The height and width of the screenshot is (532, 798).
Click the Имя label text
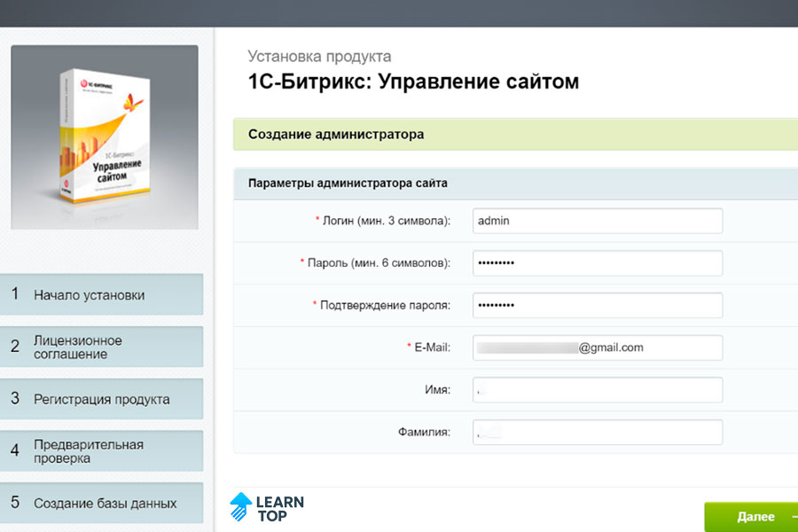[438, 390]
